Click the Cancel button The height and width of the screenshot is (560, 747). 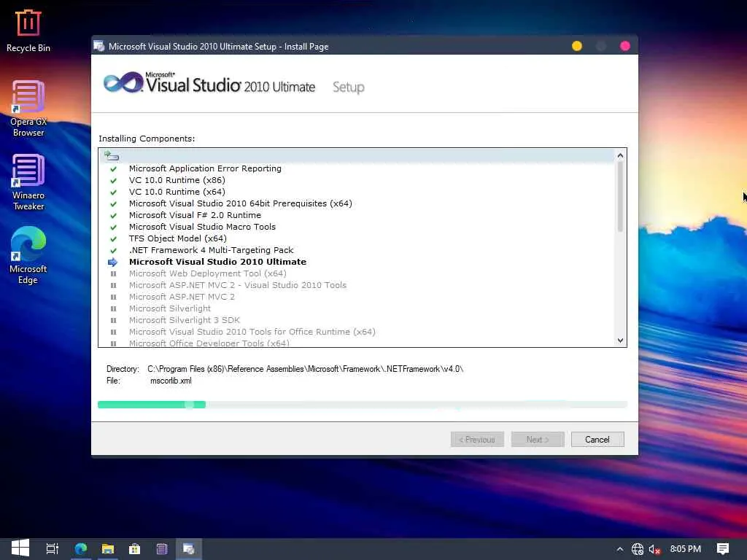point(597,440)
